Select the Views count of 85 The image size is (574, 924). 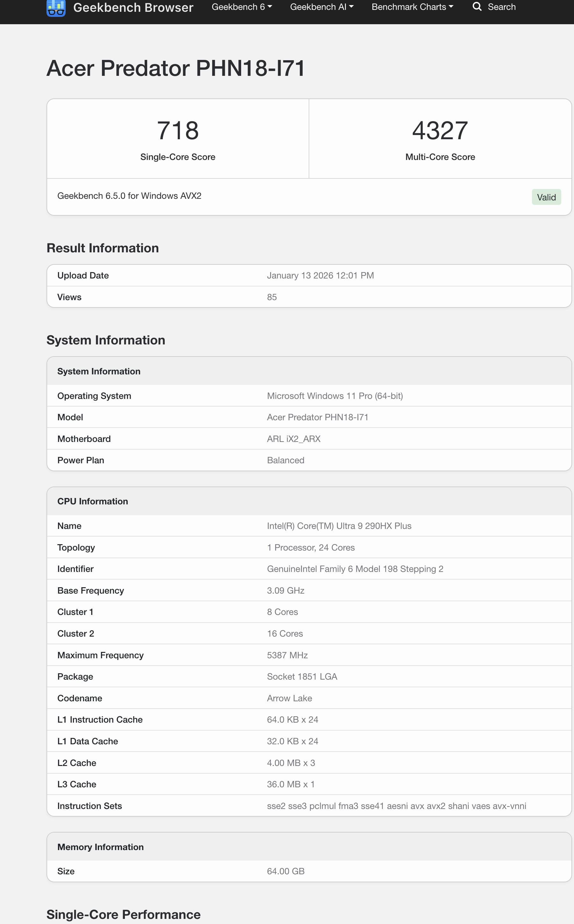click(272, 297)
